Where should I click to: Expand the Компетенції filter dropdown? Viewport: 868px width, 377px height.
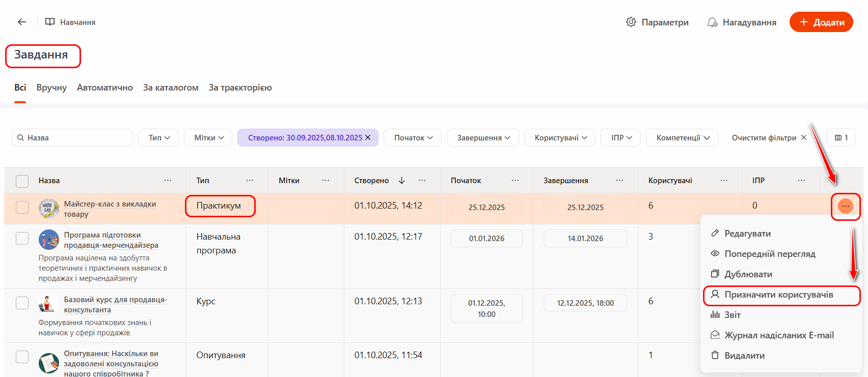tap(682, 138)
